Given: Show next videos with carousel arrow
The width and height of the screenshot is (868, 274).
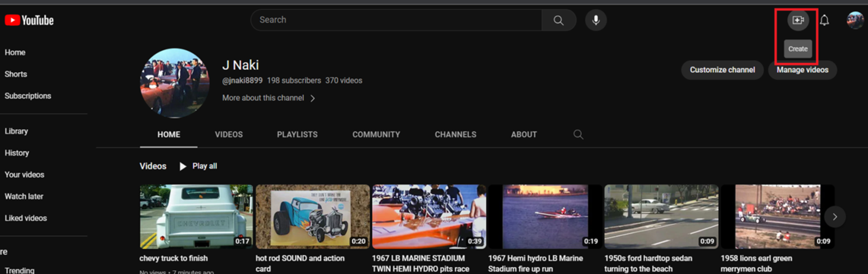Looking at the screenshot, I should (835, 217).
